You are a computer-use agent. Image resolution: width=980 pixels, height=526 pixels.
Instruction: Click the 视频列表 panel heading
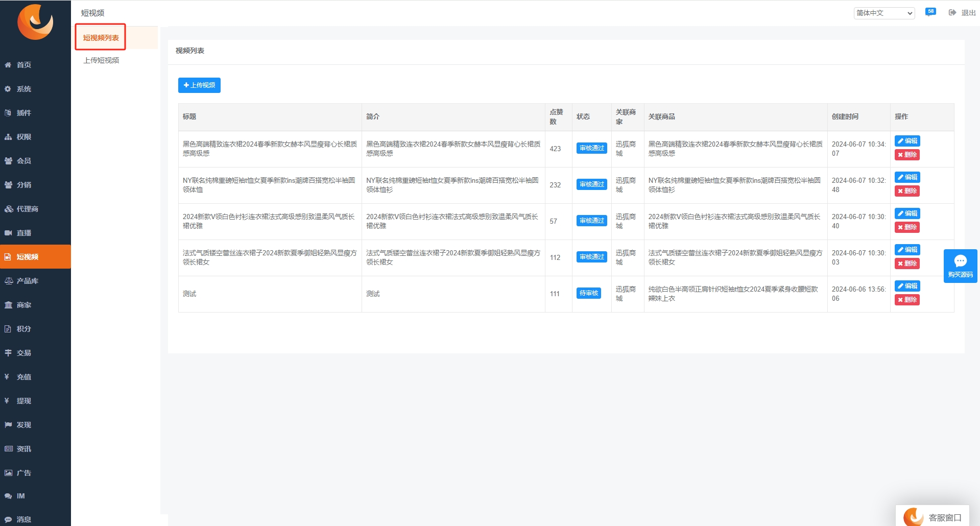coord(190,51)
